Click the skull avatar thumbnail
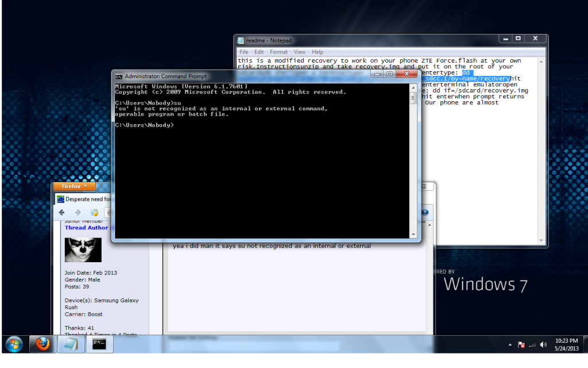 point(83,250)
